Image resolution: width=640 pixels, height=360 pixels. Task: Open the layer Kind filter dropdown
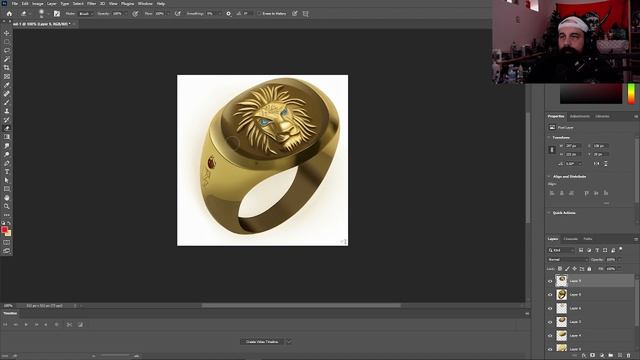click(x=561, y=250)
